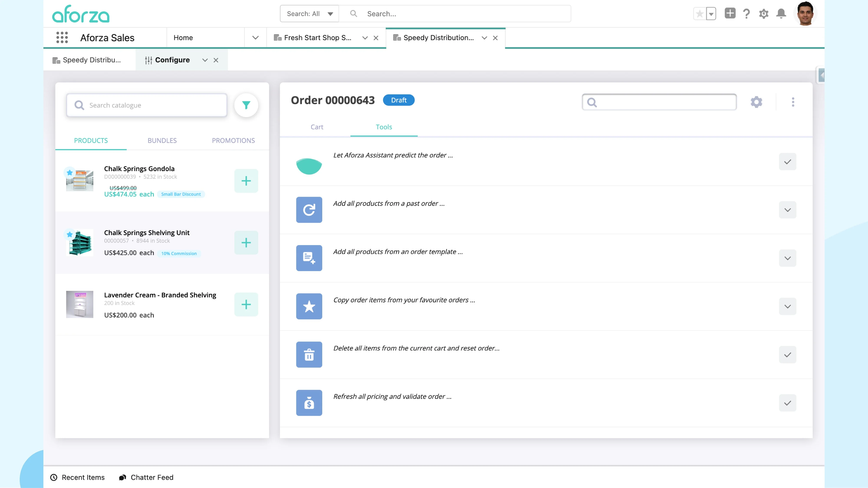The width and height of the screenshot is (868, 488).
Task: Expand the favourite orders tool row
Action: click(787, 306)
